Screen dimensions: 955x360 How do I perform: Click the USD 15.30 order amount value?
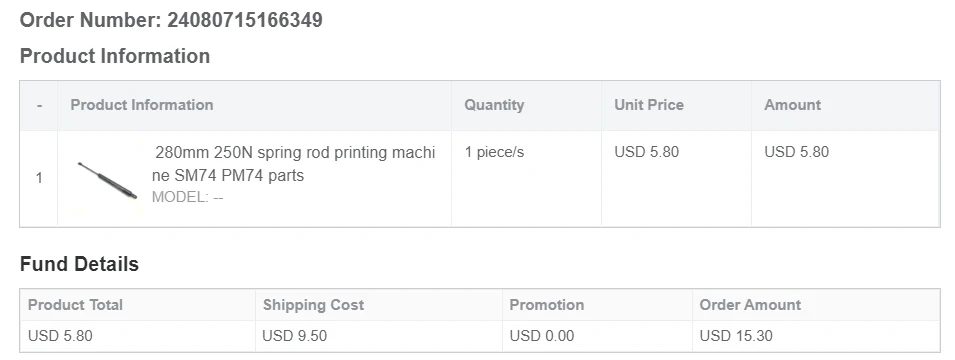(736, 336)
